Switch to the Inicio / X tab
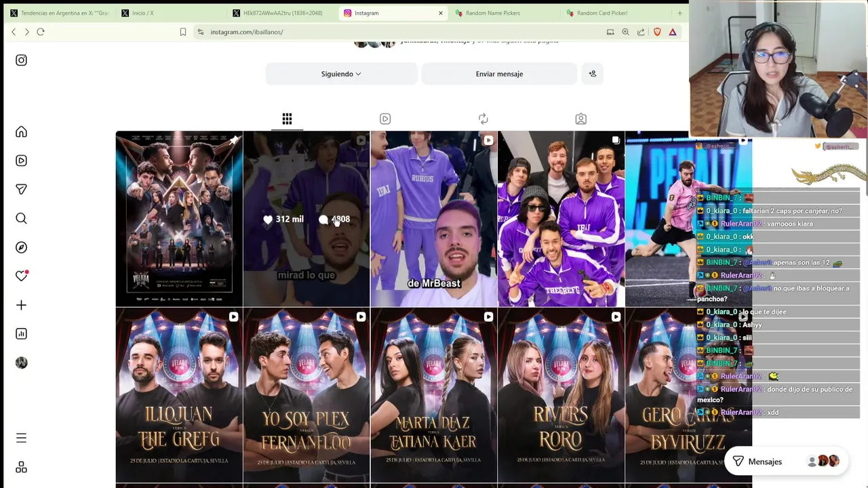This screenshot has width=868, height=488. (170, 13)
